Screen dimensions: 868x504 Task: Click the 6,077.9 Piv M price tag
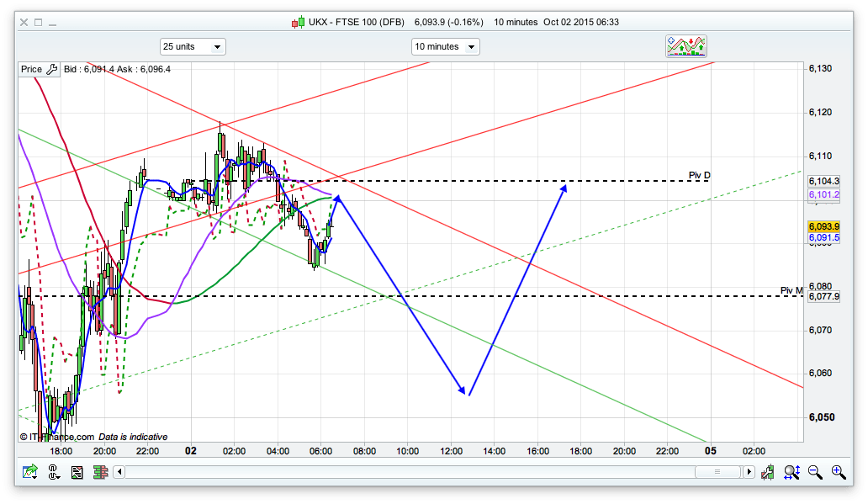823,296
